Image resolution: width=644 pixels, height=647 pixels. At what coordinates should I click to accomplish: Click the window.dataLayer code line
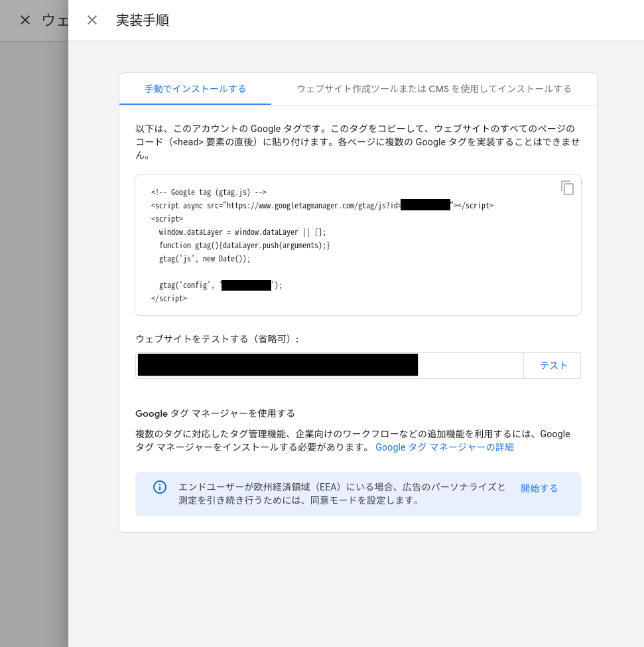point(242,232)
